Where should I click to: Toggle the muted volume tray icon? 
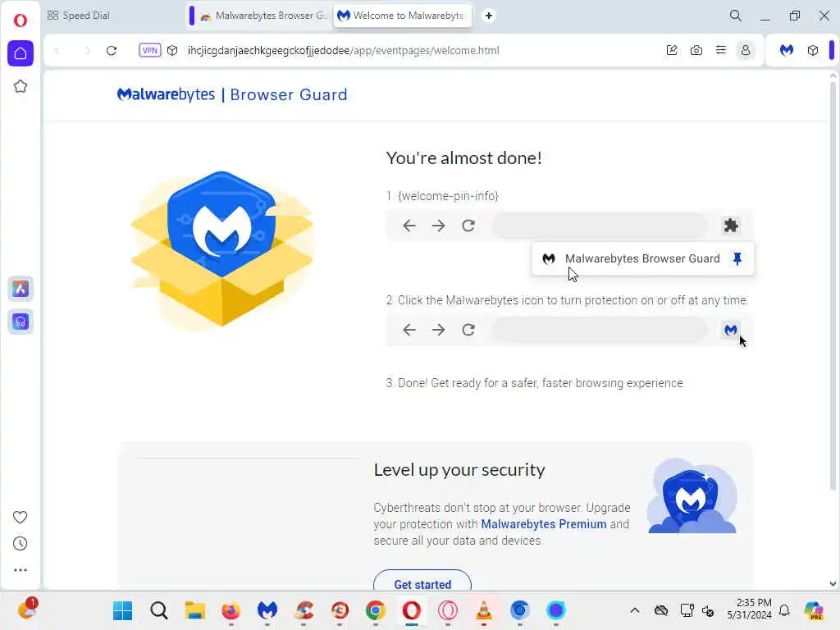708,610
